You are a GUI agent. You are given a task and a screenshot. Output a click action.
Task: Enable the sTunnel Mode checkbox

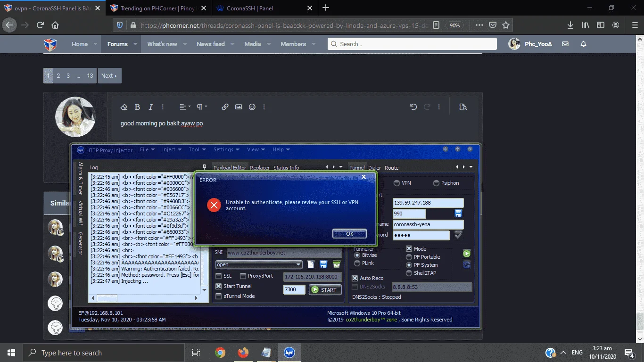tap(219, 296)
